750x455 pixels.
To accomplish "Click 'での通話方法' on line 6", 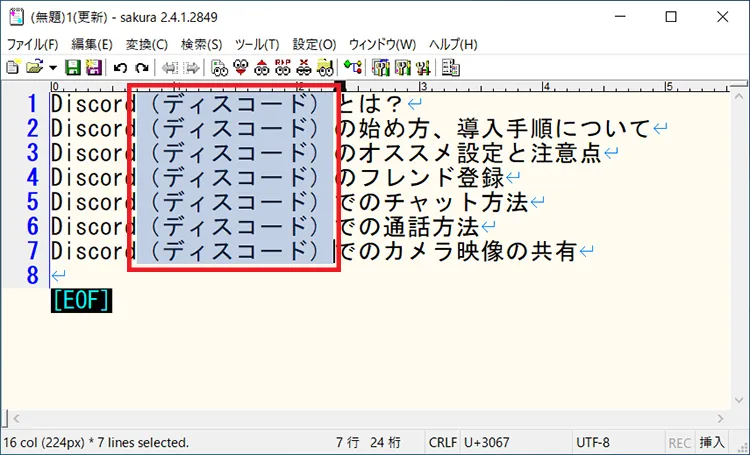I will pos(409,226).
